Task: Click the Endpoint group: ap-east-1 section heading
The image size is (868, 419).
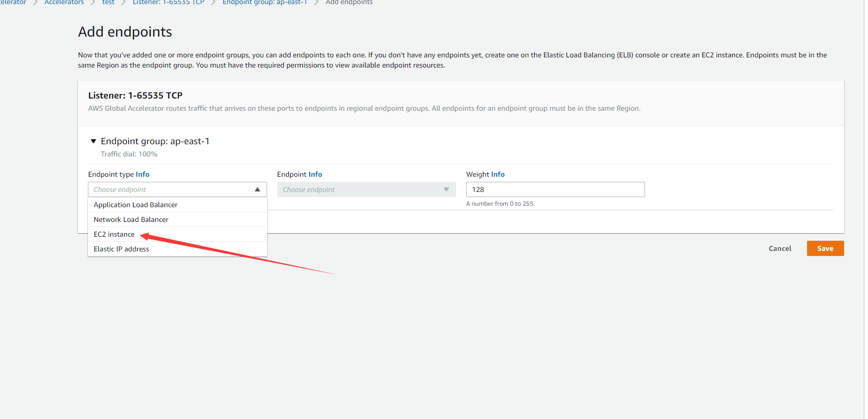Action: pyautogui.click(x=155, y=141)
